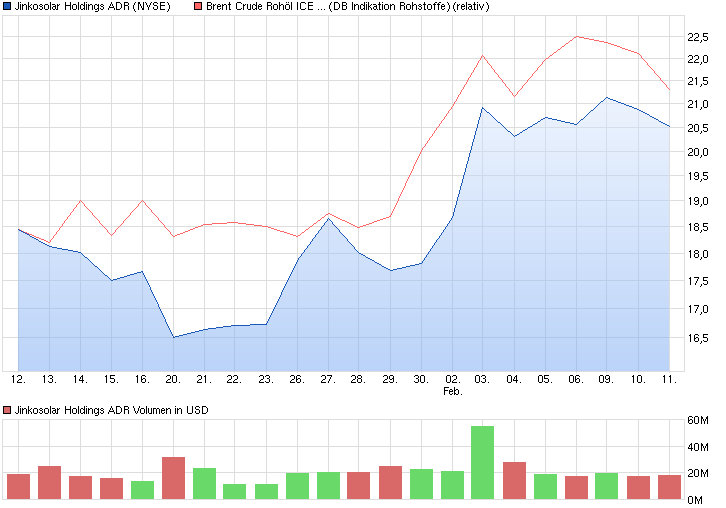Image resolution: width=726 pixels, height=508 pixels.
Task: Click the red volume bar for the 04.
Action: (514, 481)
